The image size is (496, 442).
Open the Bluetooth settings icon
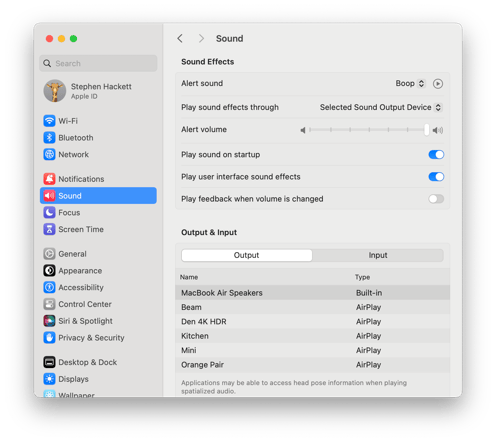point(49,137)
